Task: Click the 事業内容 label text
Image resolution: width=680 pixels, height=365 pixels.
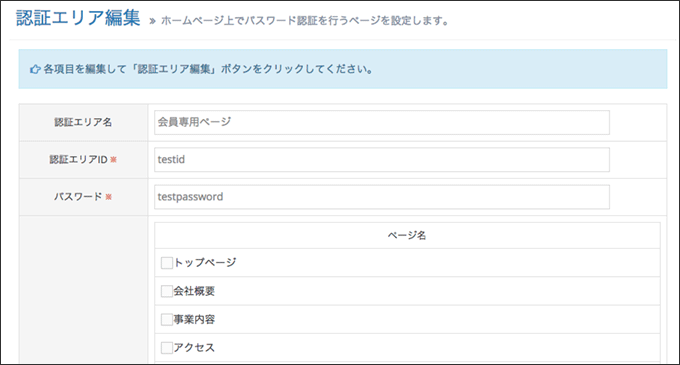Action: (194, 319)
